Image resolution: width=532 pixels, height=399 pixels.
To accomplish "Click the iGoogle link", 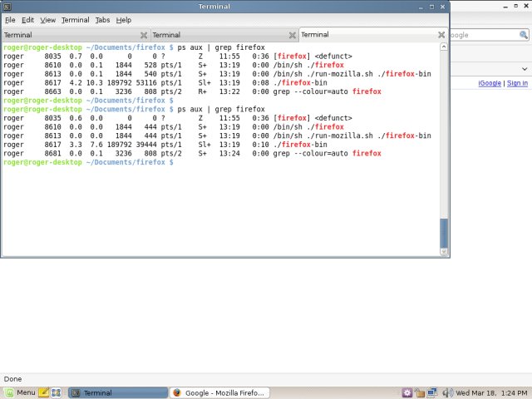I will [x=489, y=83].
